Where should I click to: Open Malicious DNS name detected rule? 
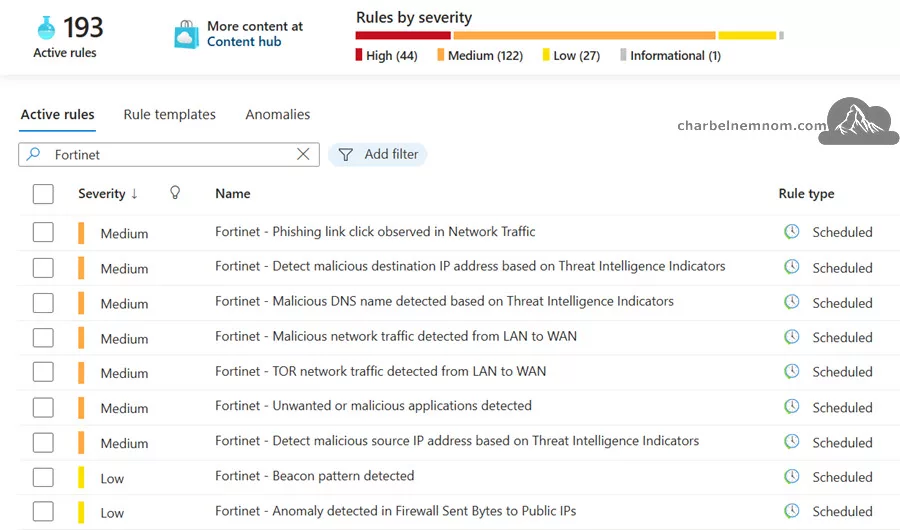pos(444,301)
